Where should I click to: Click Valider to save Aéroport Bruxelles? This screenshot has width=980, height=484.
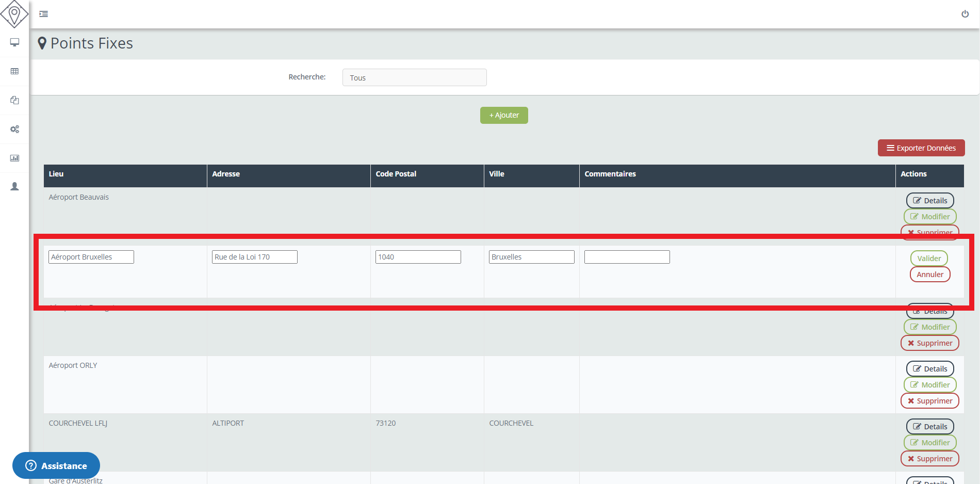pyautogui.click(x=929, y=259)
